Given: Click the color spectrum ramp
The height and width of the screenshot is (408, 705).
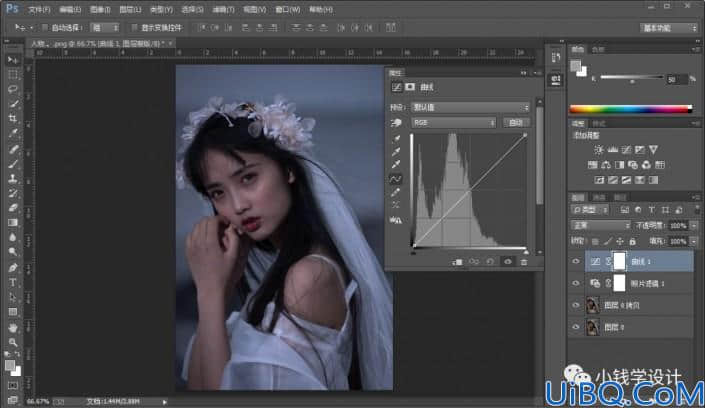Looking at the screenshot, I should click(630, 109).
